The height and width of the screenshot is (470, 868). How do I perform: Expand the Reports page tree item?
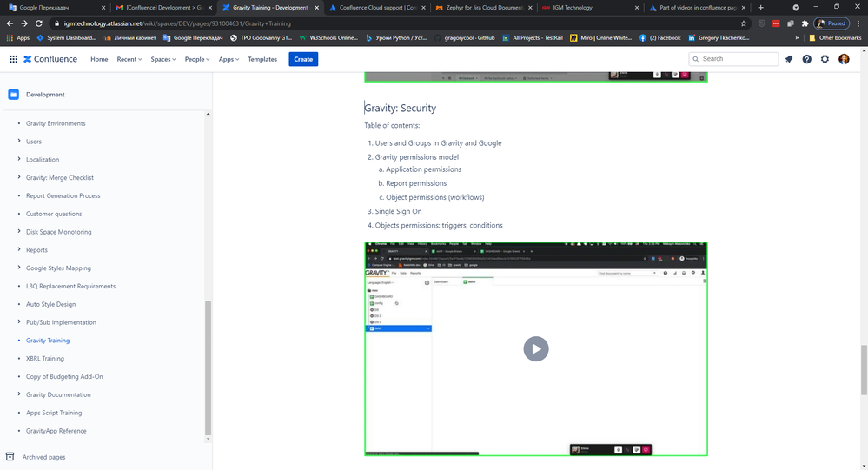pyautogui.click(x=19, y=249)
